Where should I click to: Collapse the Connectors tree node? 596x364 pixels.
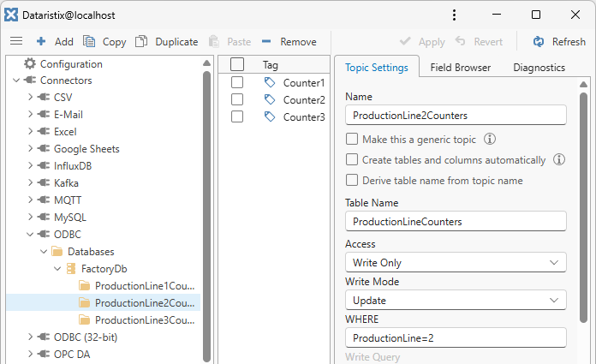tap(16, 81)
